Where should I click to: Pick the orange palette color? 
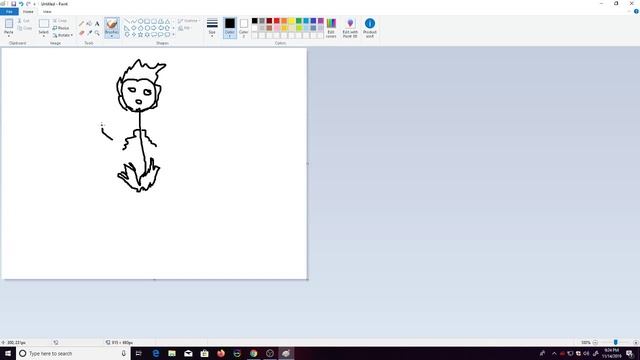(x=284, y=21)
